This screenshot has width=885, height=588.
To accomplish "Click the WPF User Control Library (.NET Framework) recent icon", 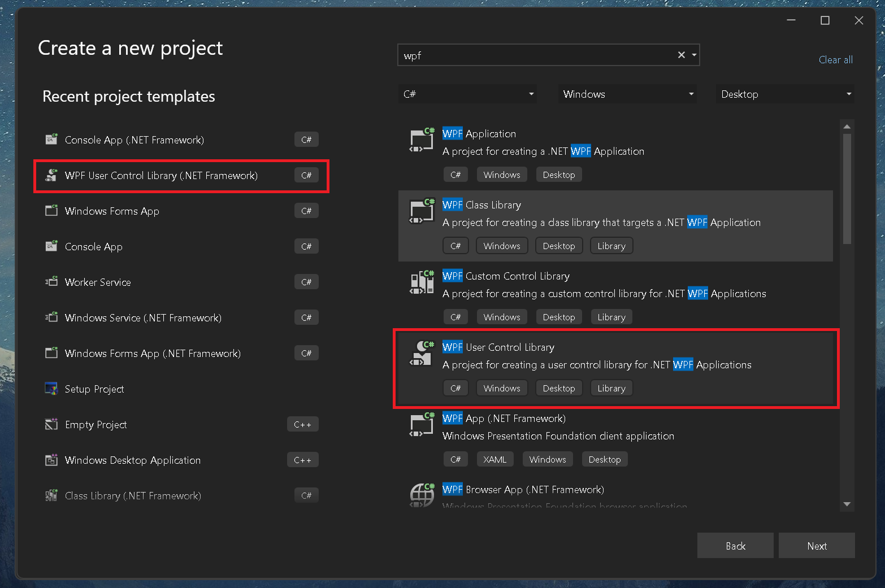I will 51,175.
